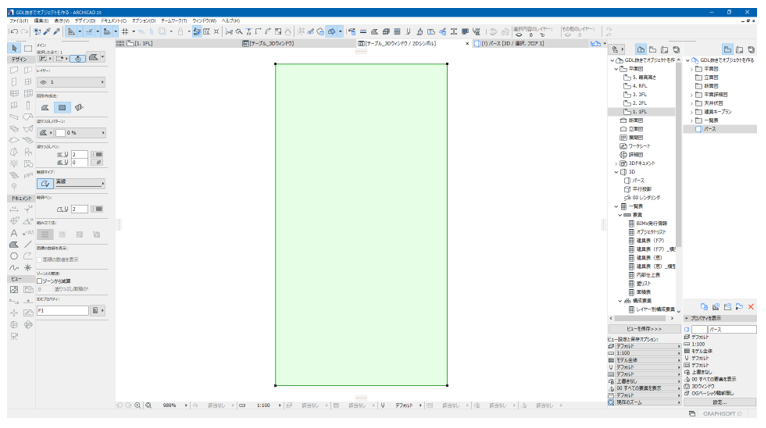Click the View Map icon in Navigator
This screenshot has width=766, height=428.
point(653,49)
